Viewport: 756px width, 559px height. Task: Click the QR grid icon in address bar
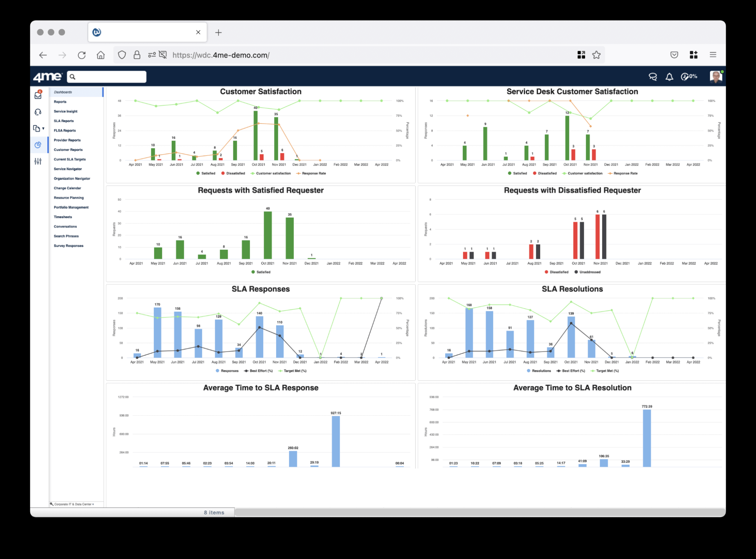pos(581,55)
